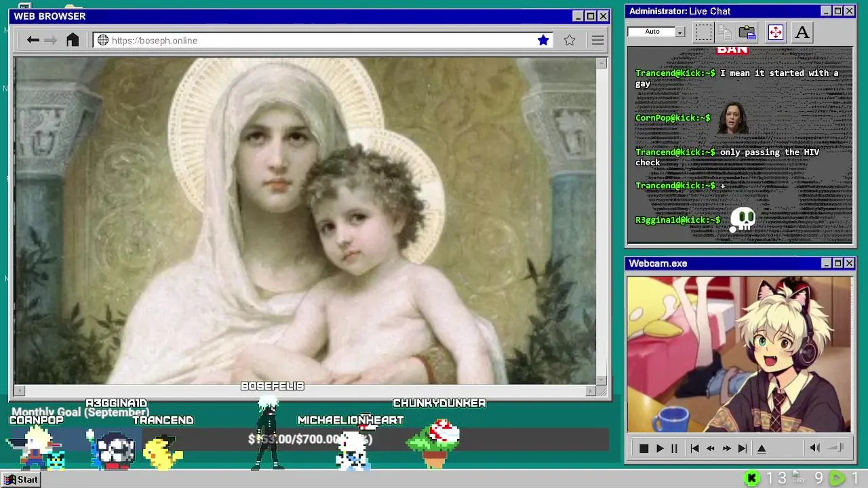The image size is (868, 488).
Task: Select the dashed marquee tool in Live Chat
Action: point(704,32)
